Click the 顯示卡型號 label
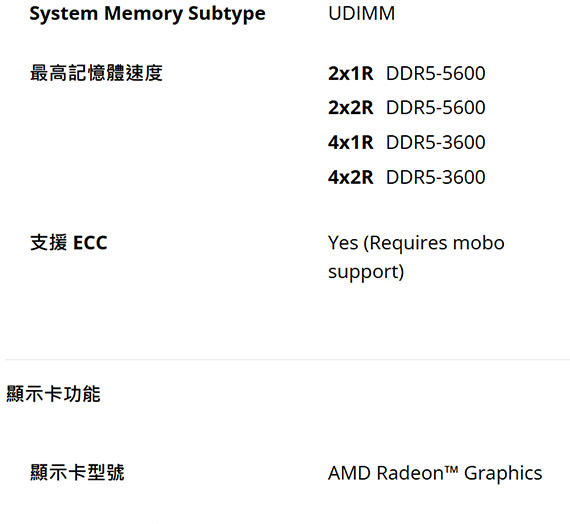 77,473
